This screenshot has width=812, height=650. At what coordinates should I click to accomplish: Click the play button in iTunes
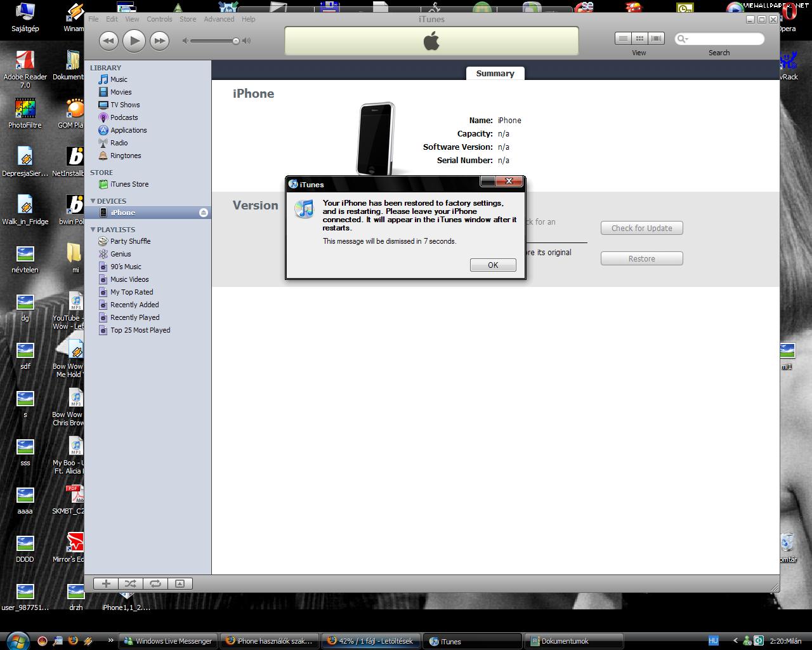click(x=134, y=41)
